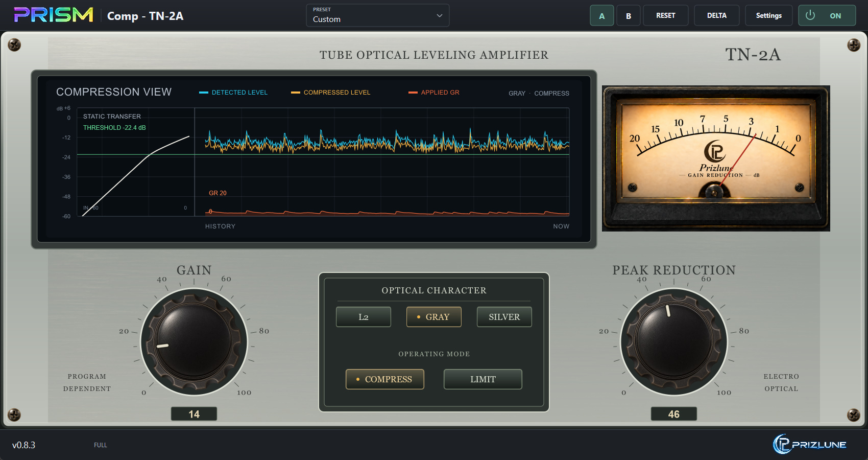Click the TN-2A model name on faceplate
The height and width of the screenshot is (460, 868).
(x=753, y=55)
